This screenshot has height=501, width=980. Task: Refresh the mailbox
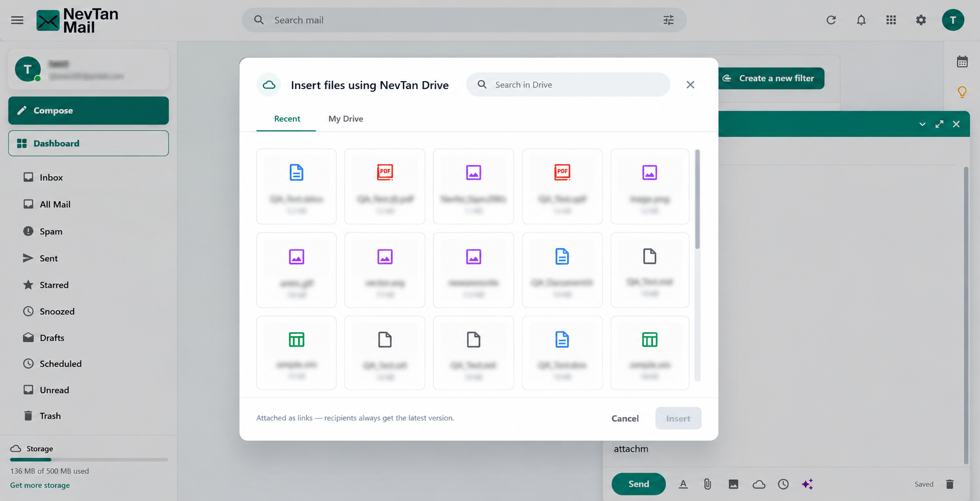pyautogui.click(x=831, y=20)
